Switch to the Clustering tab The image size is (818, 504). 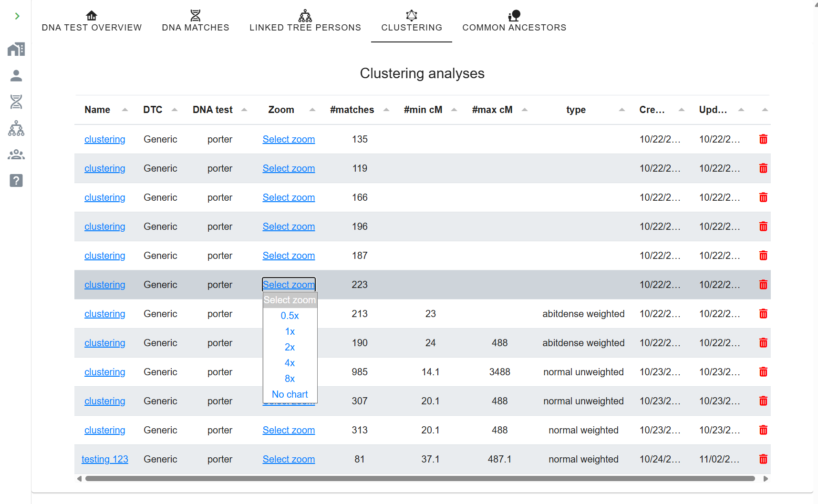[412, 21]
